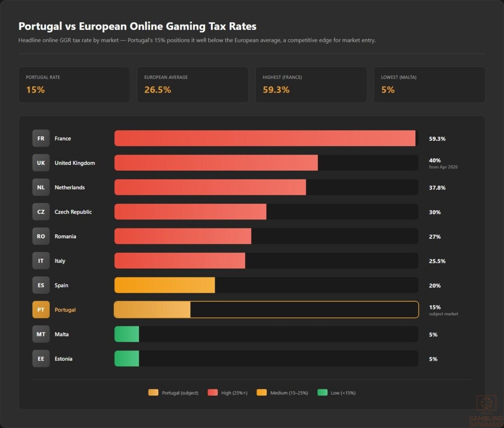Select the EE country badge
Viewport: 504px width, 428px height.
41,359
